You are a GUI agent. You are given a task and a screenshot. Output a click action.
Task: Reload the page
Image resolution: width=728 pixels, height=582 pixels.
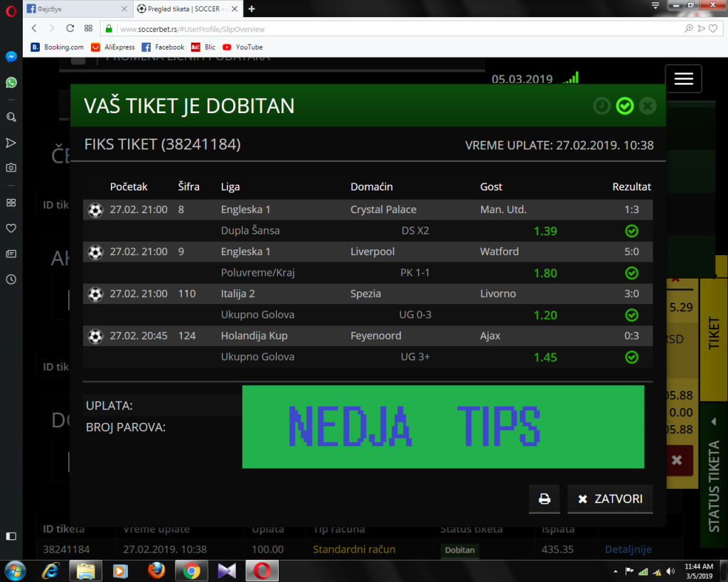70,28
